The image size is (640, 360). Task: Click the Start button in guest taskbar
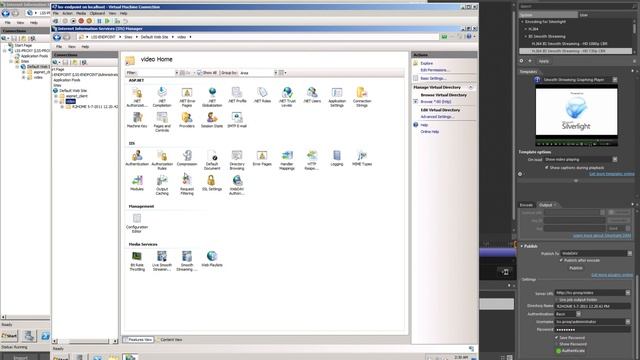[61, 358]
